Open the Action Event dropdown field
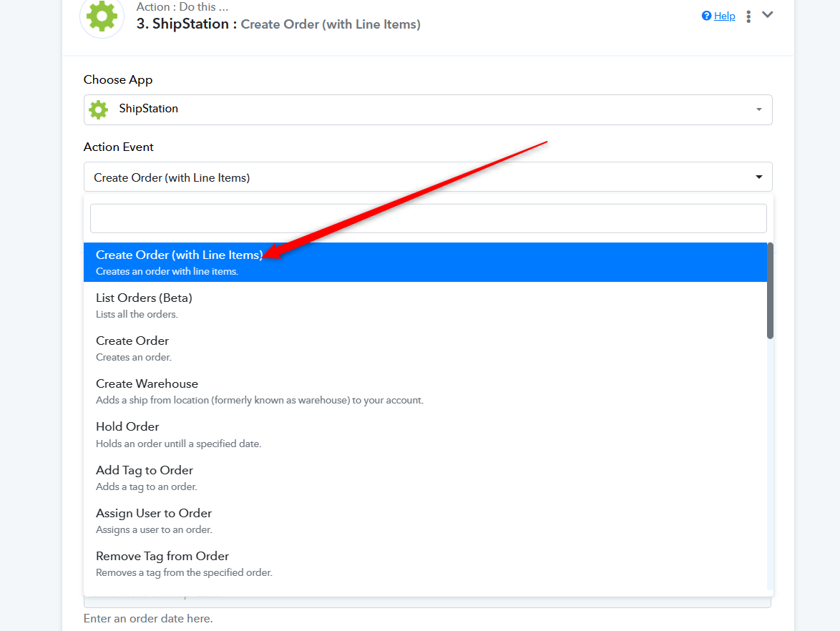The image size is (840, 631). (427, 177)
